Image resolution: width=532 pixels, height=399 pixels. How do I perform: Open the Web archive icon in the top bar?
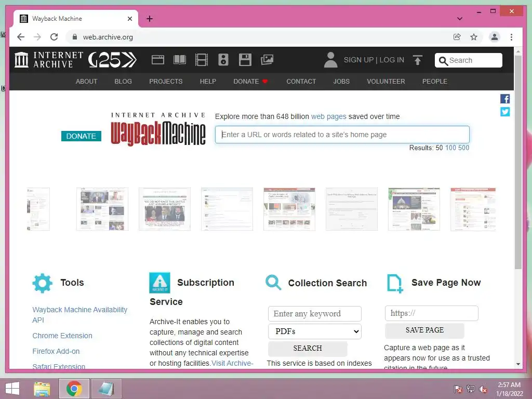(x=158, y=60)
